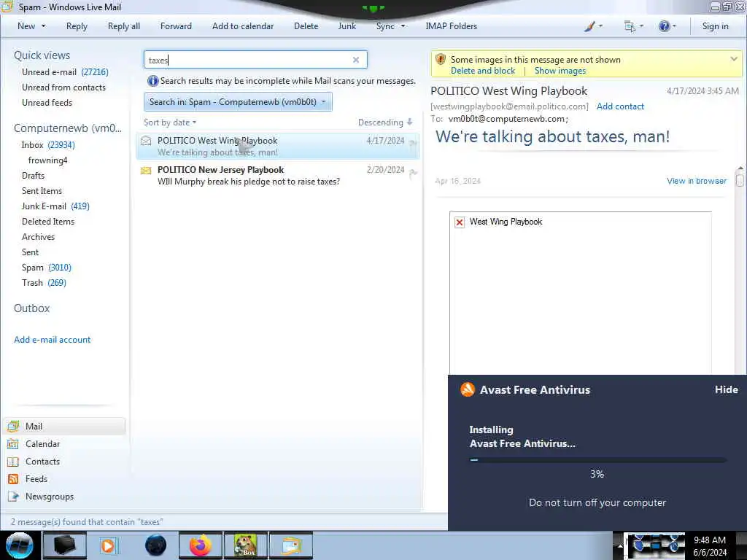Flag the West Wing Playbook message
Image resolution: width=747 pixels, height=560 pixels.
pos(413,143)
